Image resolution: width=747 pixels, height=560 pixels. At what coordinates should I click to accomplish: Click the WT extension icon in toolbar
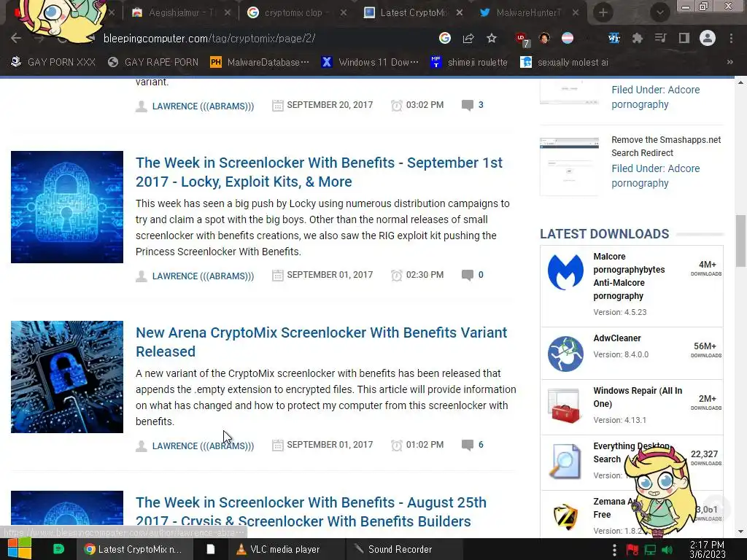pyautogui.click(x=614, y=38)
